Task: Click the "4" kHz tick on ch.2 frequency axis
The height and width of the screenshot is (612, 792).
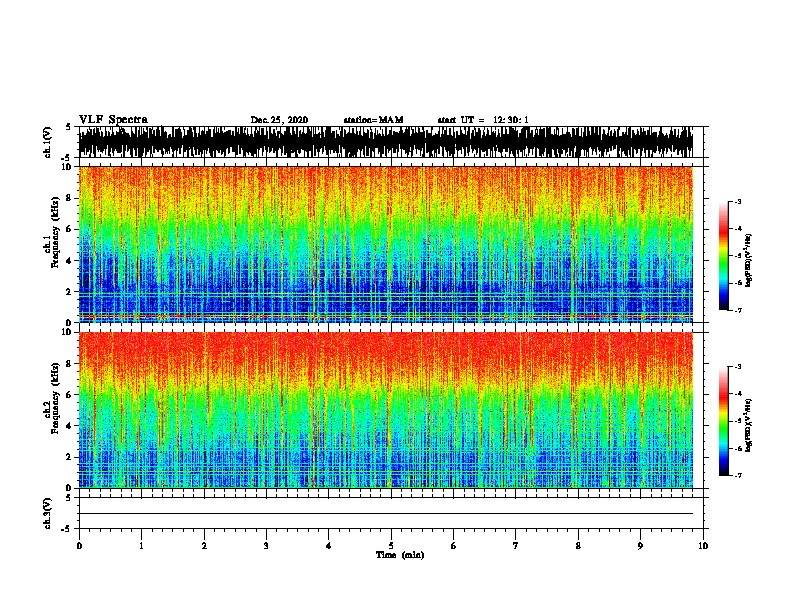Action: click(x=70, y=426)
